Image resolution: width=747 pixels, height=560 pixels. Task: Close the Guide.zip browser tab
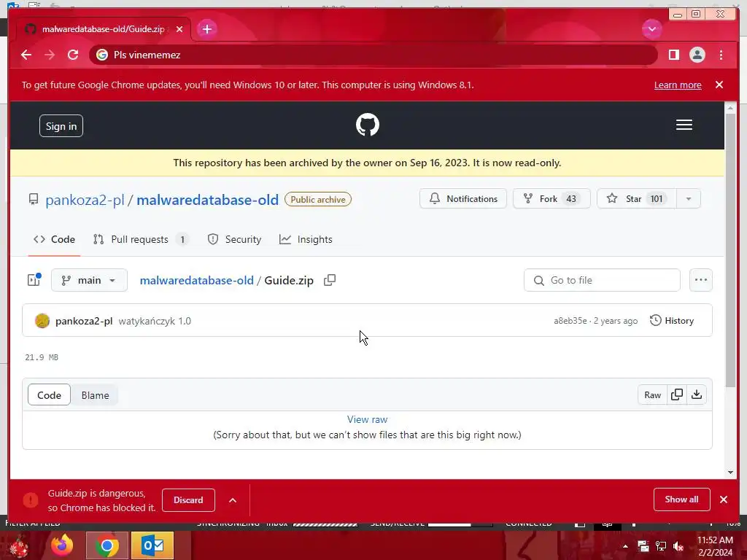pyautogui.click(x=179, y=29)
